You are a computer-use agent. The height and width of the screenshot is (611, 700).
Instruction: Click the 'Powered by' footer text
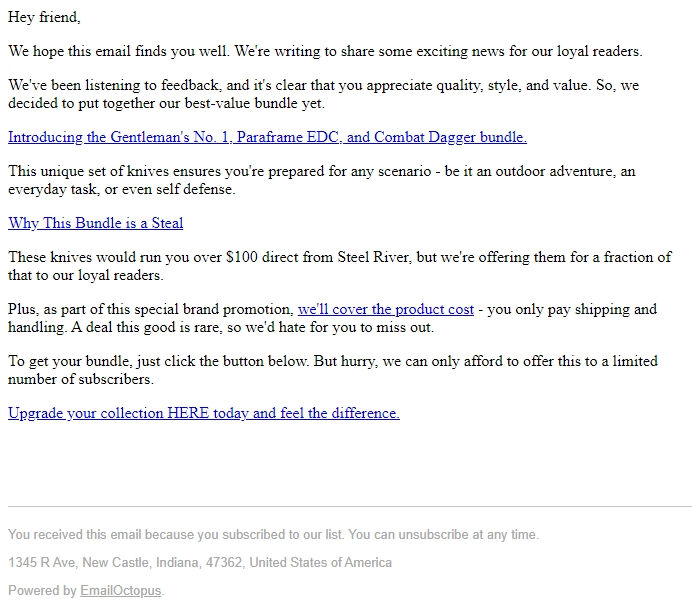[x=42, y=590]
